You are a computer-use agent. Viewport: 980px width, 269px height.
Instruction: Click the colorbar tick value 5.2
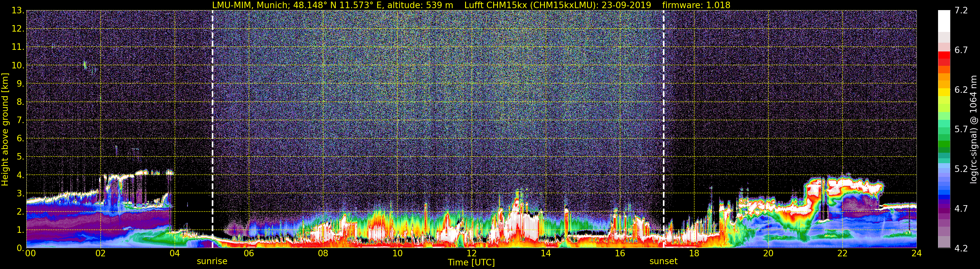(x=961, y=169)
